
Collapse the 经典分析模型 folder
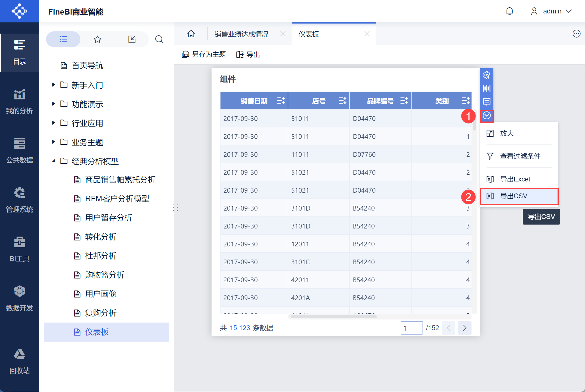click(54, 161)
